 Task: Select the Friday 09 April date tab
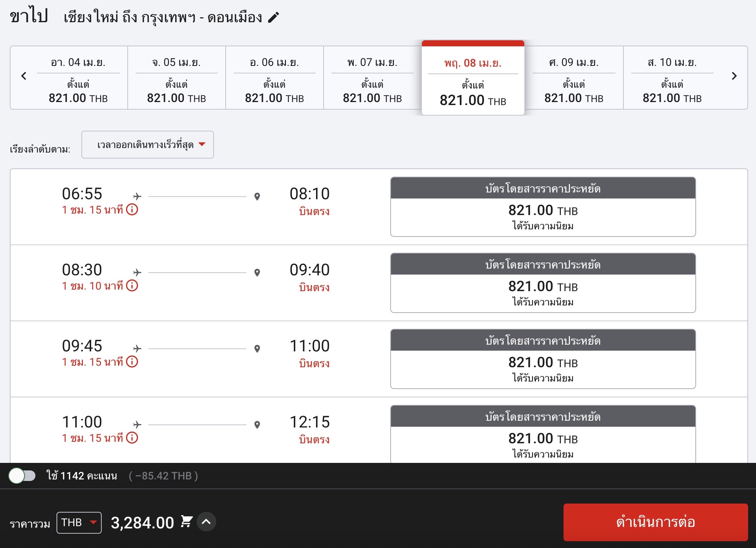[x=574, y=78]
